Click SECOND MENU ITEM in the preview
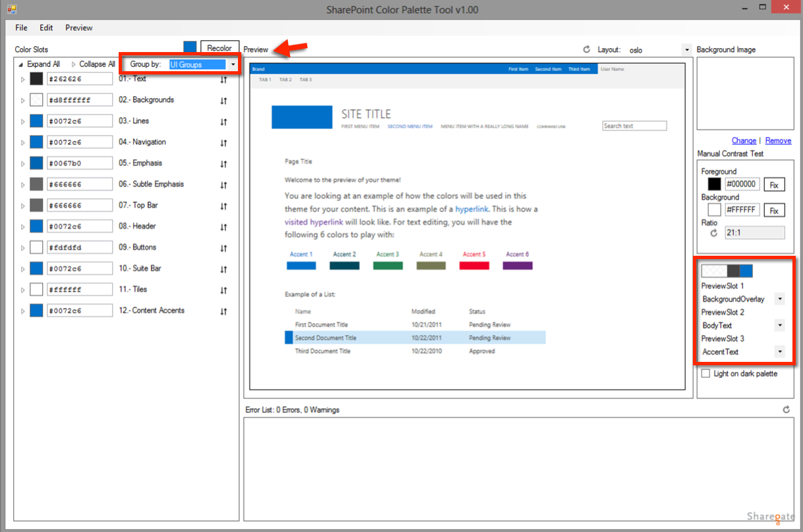803x532 pixels. 410,127
